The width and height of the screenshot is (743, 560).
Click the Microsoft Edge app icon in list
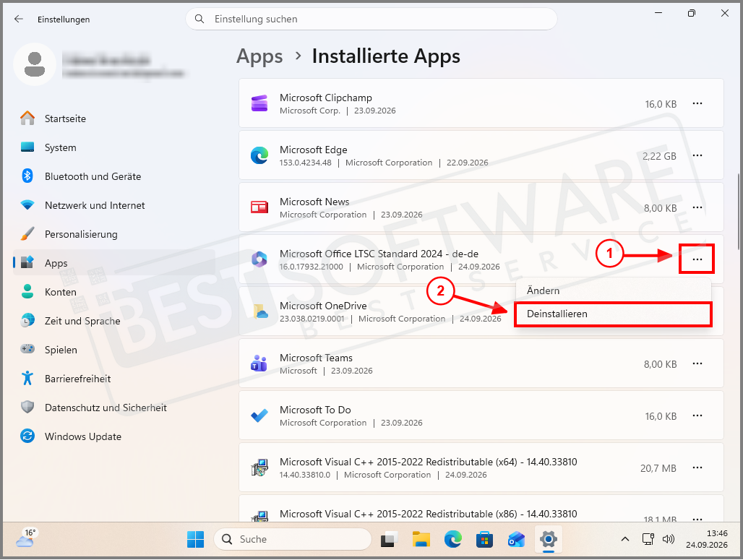click(259, 155)
